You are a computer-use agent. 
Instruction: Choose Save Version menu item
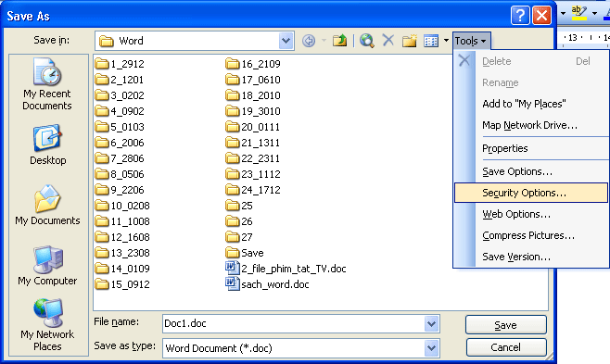[x=531, y=257]
